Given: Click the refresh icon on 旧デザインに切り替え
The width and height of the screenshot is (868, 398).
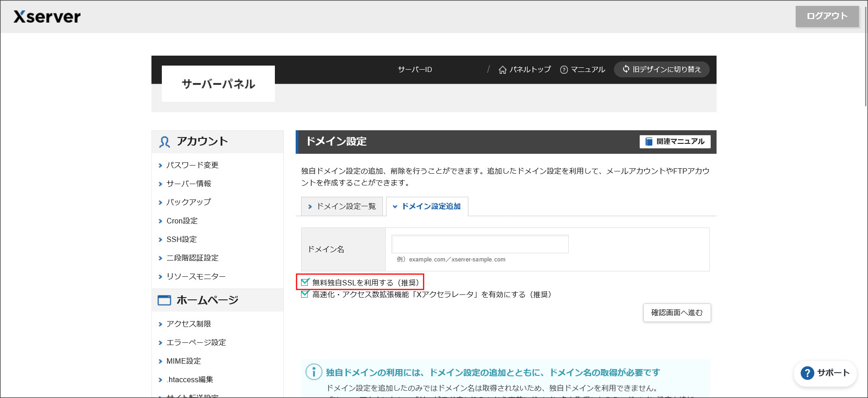Looking at the screenshot, I should [626, 69].
